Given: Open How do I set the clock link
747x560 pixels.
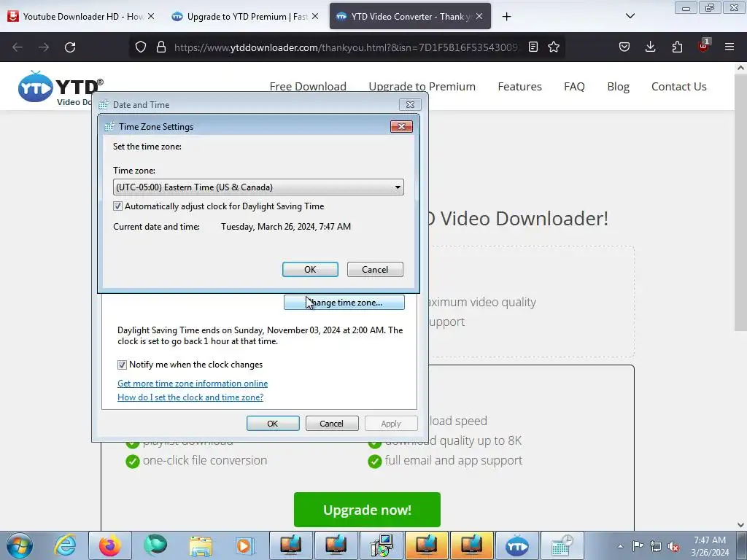Looking at the screenshot, I should [190, 397].
